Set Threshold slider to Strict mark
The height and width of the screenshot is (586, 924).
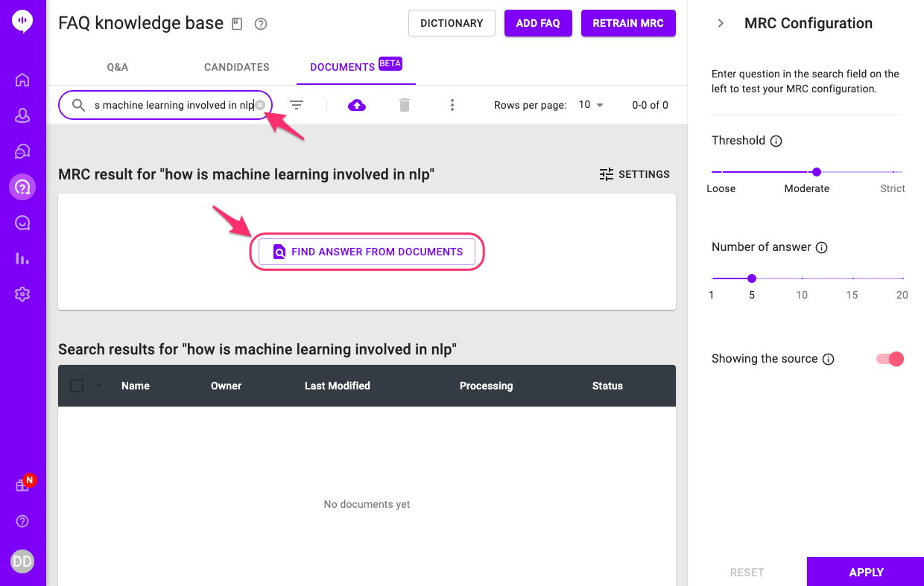(893, 172)
